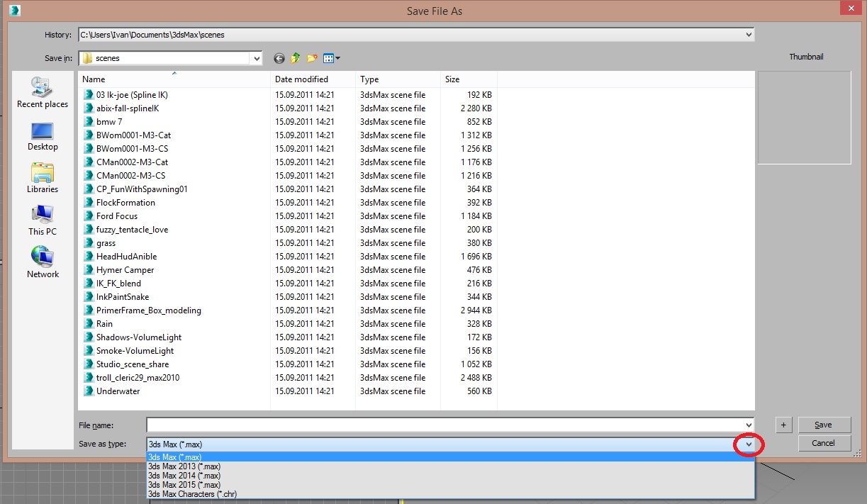The image size is (867, 504).
Task: Click the 1 696 KB size cell
Action: coord(476,257)
